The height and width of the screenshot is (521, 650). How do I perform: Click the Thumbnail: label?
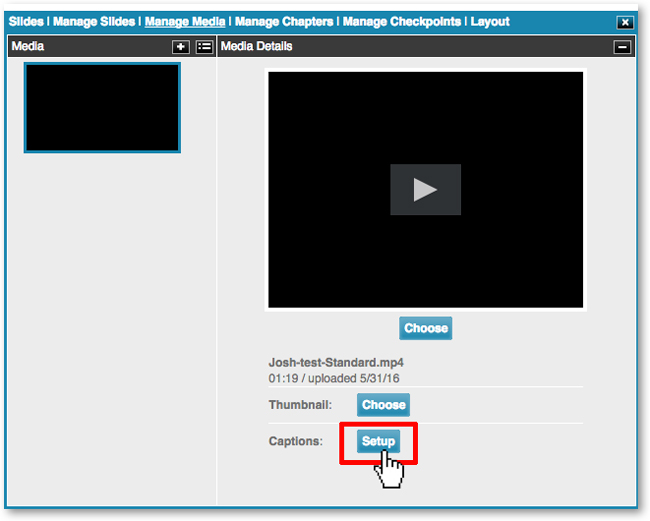[x=300, y=405]
